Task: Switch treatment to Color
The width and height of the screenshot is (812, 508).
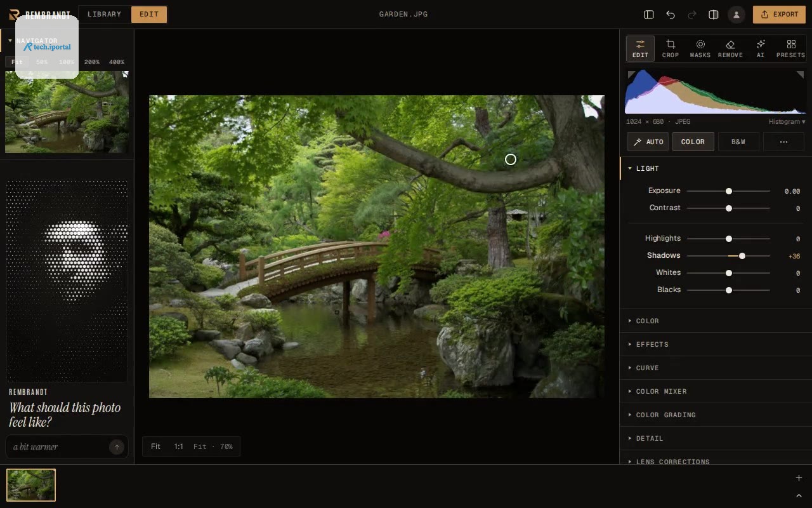Action: click(693, 142)
